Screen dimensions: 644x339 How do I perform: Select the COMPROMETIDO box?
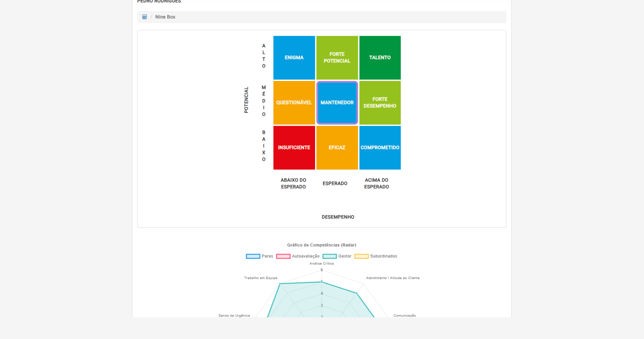click(380, 148)
